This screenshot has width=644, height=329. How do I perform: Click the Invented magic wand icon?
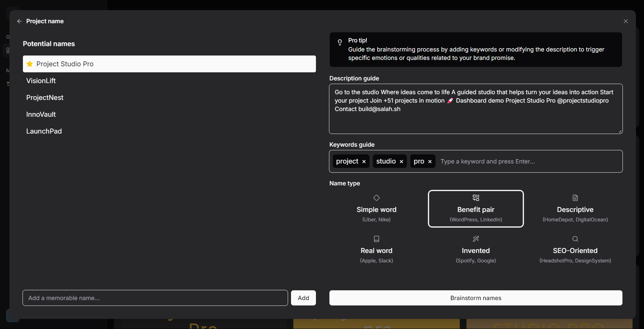coord(475,239)
